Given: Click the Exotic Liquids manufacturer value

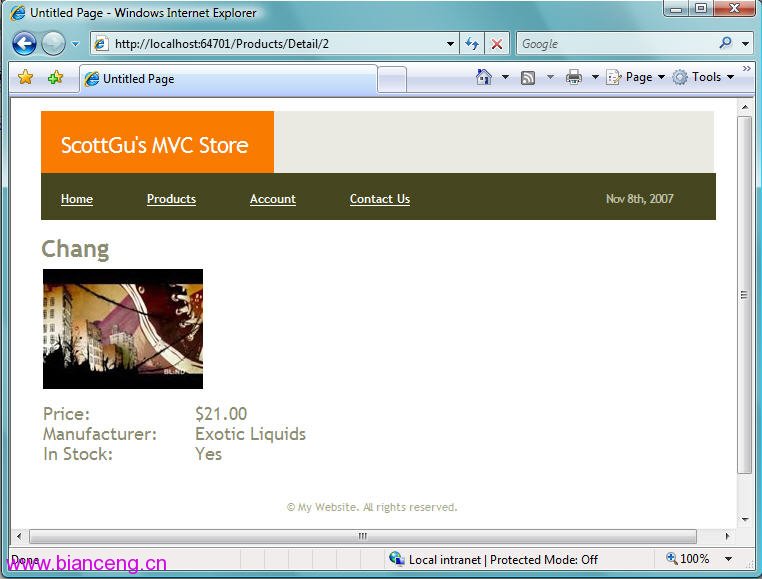Looking at the screenshot, I should (250, 434).
